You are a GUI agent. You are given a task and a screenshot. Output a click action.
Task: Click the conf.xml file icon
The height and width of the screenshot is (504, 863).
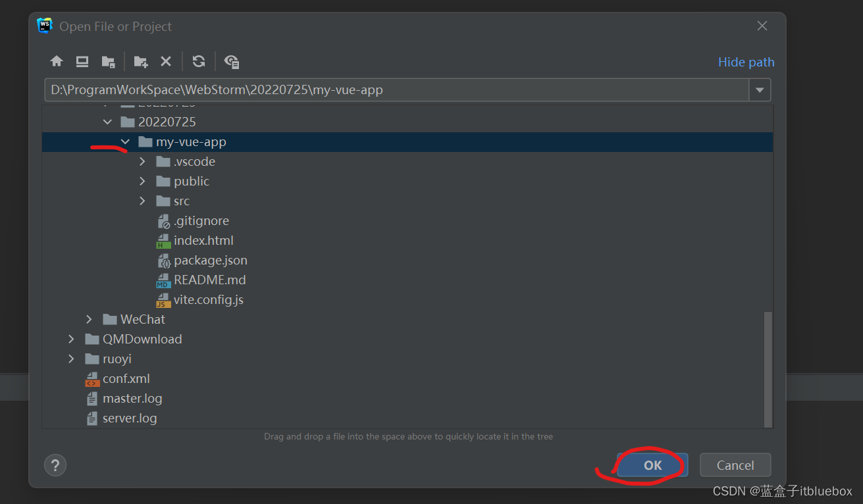(x=92, y=379)
